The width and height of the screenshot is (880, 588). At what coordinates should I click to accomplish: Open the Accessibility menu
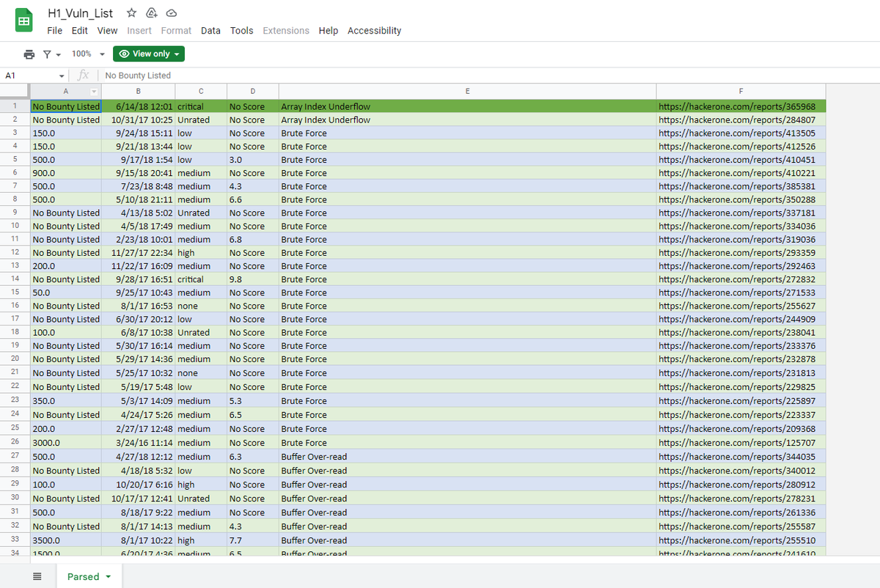(374, 31)
